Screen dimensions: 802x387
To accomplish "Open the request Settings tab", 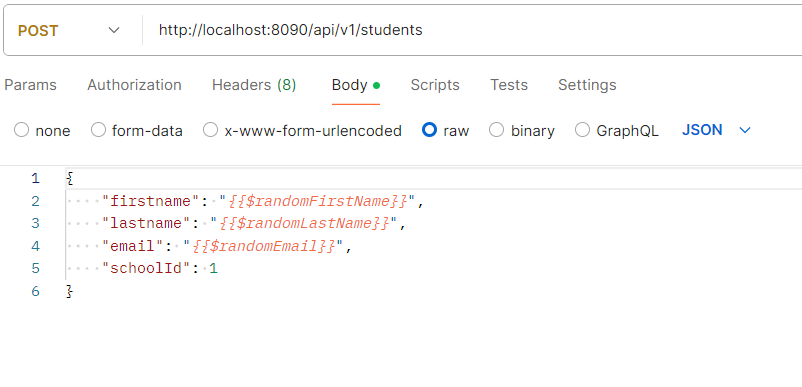I will [x=587, y=85].
